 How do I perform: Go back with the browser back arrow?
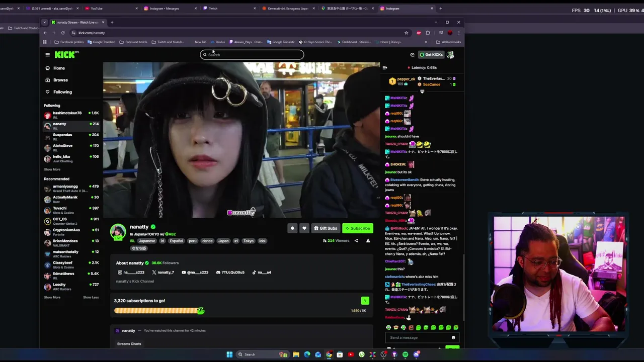point(45,33)
